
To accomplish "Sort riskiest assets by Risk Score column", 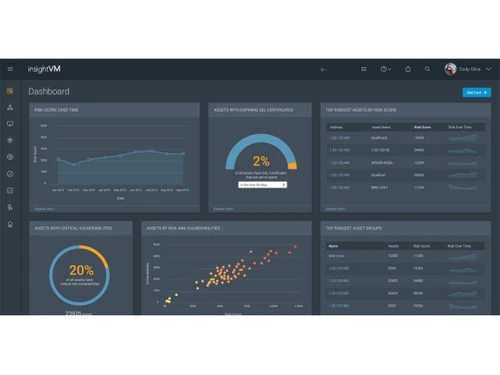I will pyautogui.click(x=422, y=127).
